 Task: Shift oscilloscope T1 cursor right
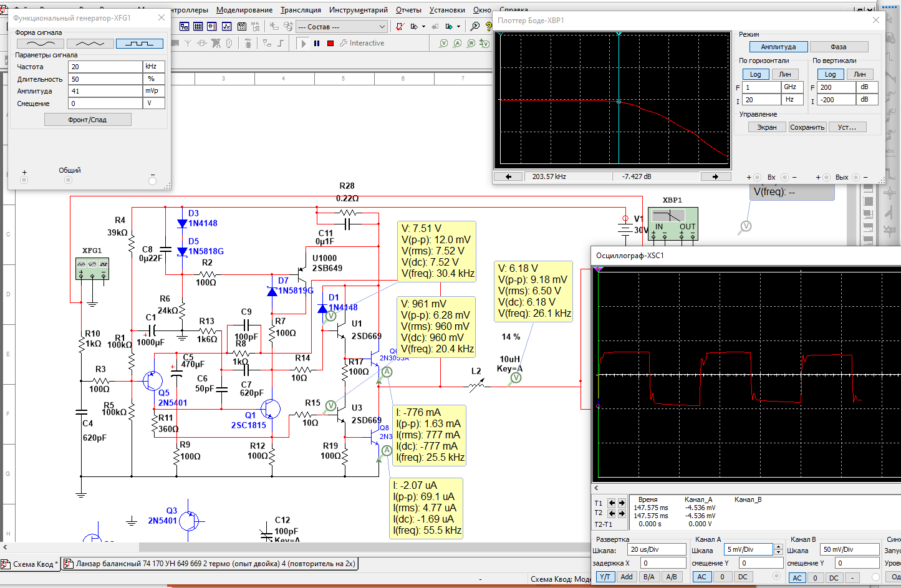(x=622, y=503)
